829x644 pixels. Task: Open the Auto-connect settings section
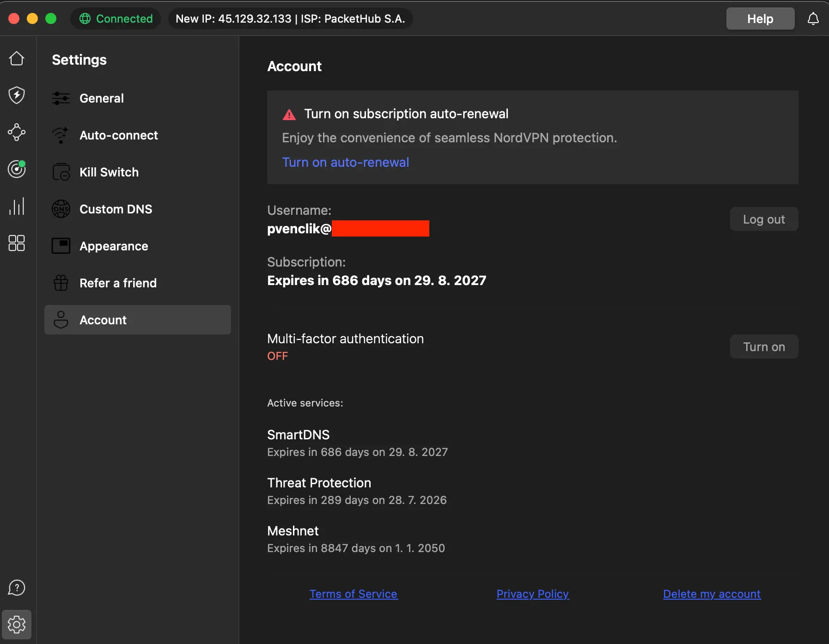pyautogui.click(x=119, y=135)
